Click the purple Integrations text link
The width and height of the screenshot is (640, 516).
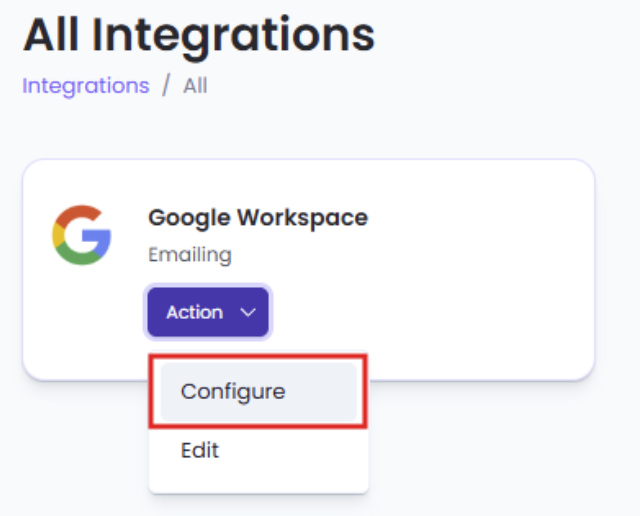coord(85,85)
